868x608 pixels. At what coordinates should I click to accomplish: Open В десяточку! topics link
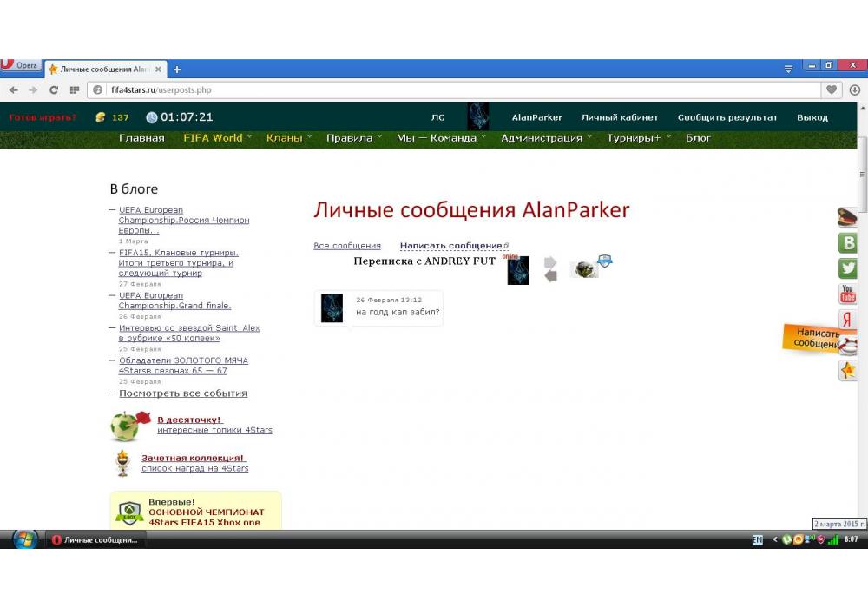point(189,420)
